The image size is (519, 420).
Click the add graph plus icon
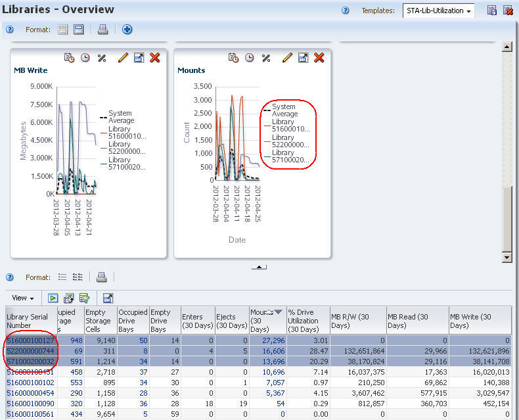(x=127, y=30)
